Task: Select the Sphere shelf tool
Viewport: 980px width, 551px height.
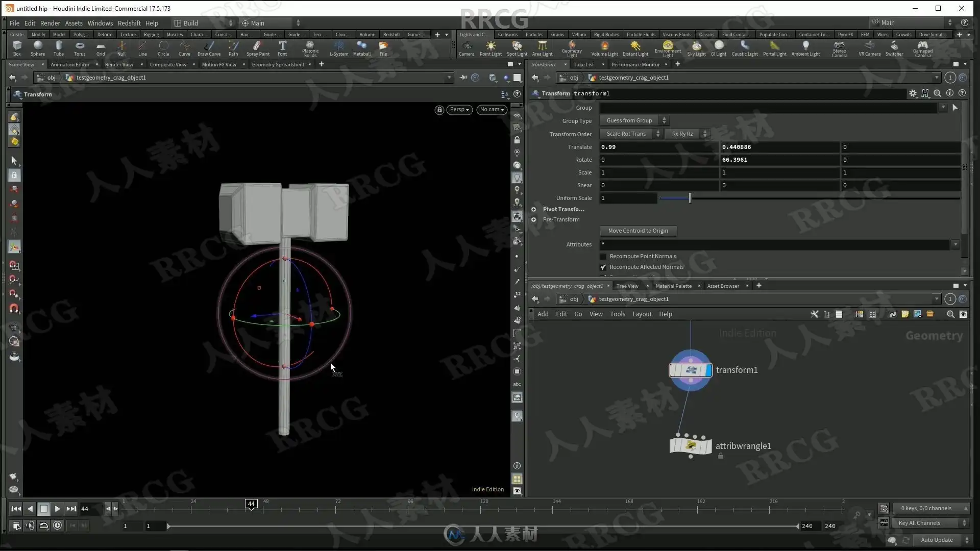Action: point(38,48)
